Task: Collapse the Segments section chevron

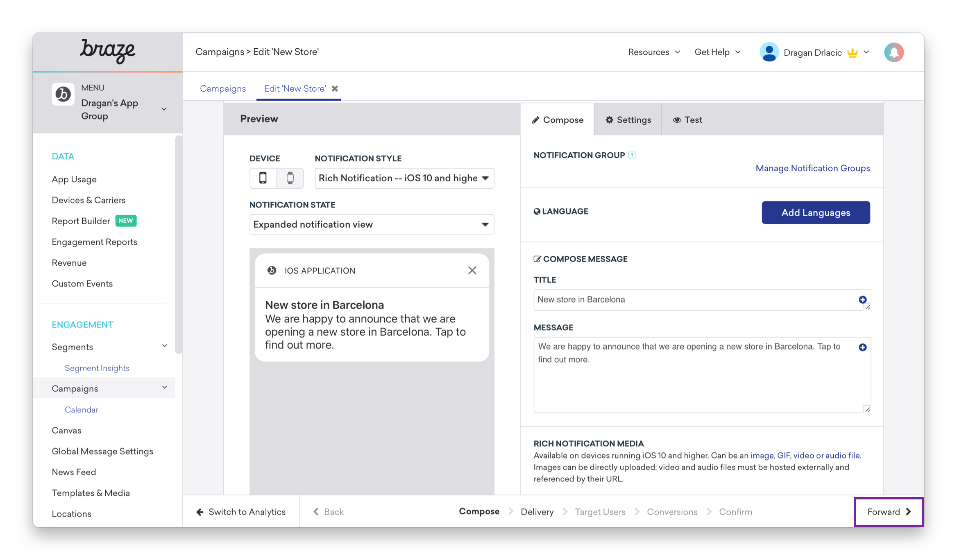Action: point(165,346)
